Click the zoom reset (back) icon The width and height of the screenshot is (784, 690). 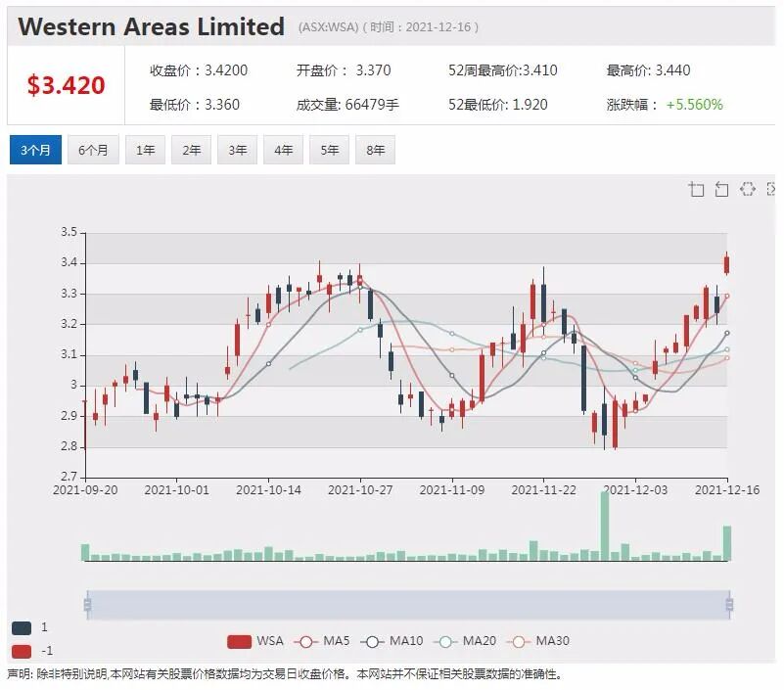pyautogui.click(x=721, y=189)
